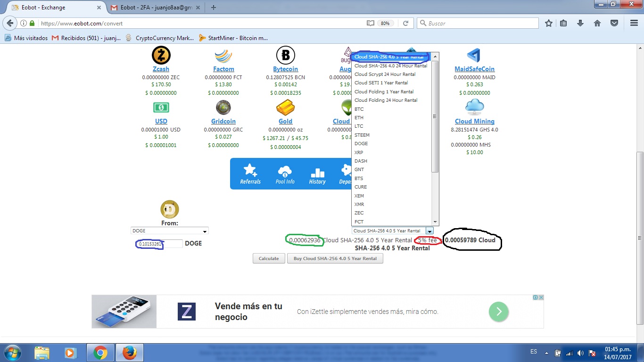Click the Buscar search box
The height and width of the screenshot is (362, 644).
coord(478,23)
